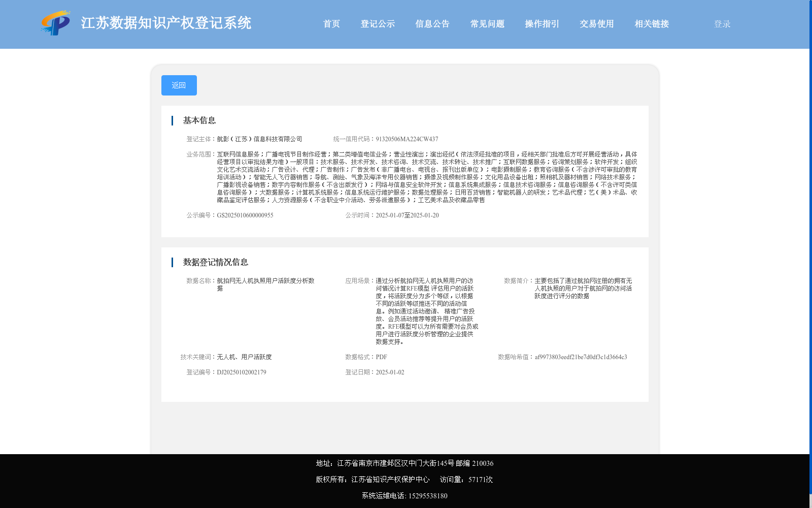
Task: Click the 应用场景 description text
Action: pos(427,311)
